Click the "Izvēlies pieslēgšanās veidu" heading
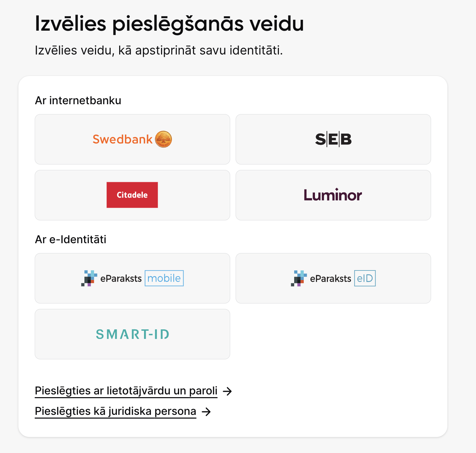 click(x=169, y=24)
